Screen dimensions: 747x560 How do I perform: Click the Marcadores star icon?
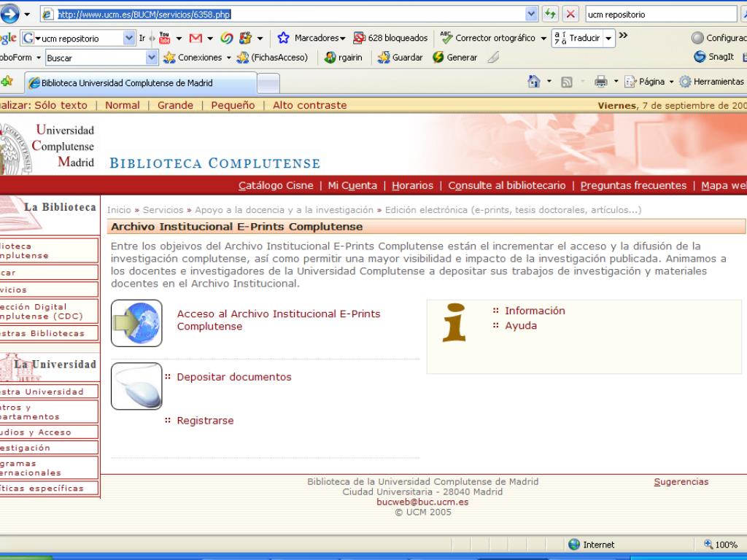pos(284,38)
